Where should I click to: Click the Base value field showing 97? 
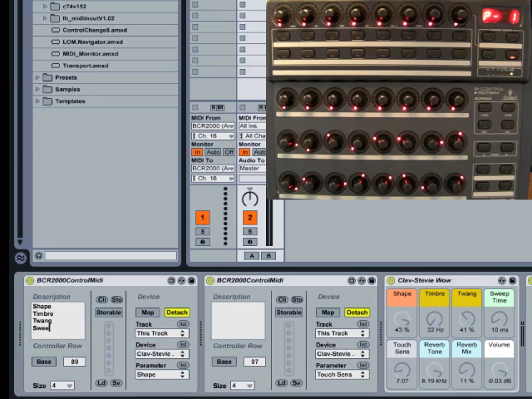(x=254, y=362)
